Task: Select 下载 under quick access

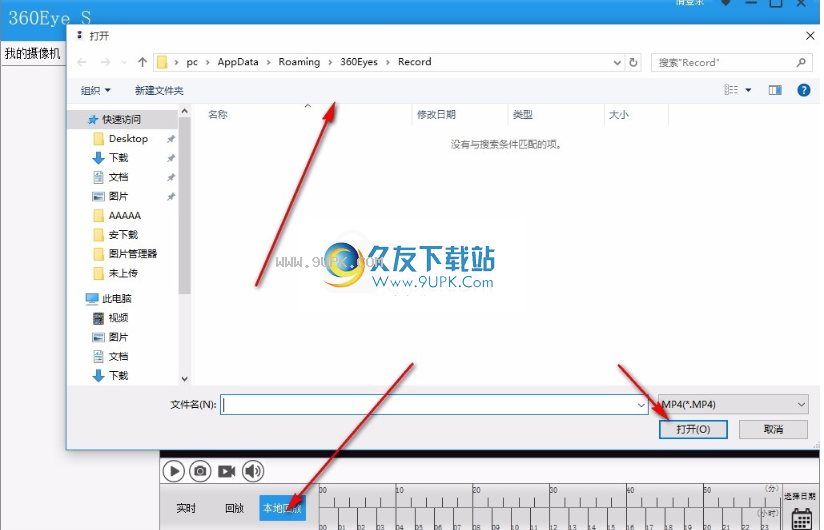Action: point(119,158)
